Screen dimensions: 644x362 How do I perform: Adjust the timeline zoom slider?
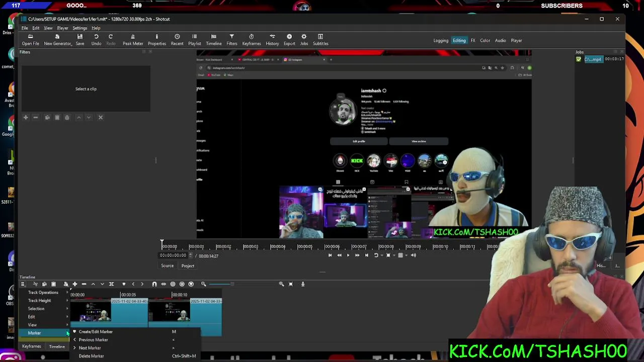point(243,284)
